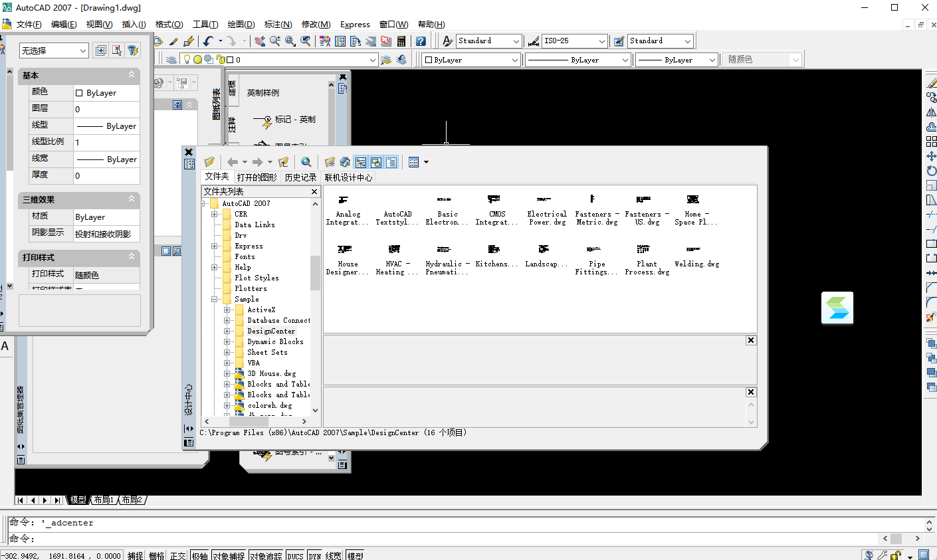Open the DesignCenter Views dropdown arrow
Screen dimensions: 937x560
point(426,162)
